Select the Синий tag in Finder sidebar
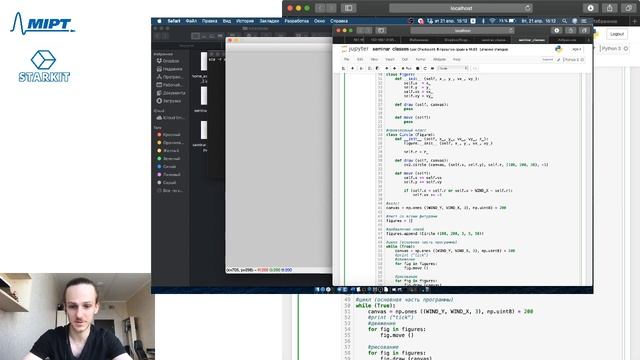640x360 pixels. (x=167, y=167)
